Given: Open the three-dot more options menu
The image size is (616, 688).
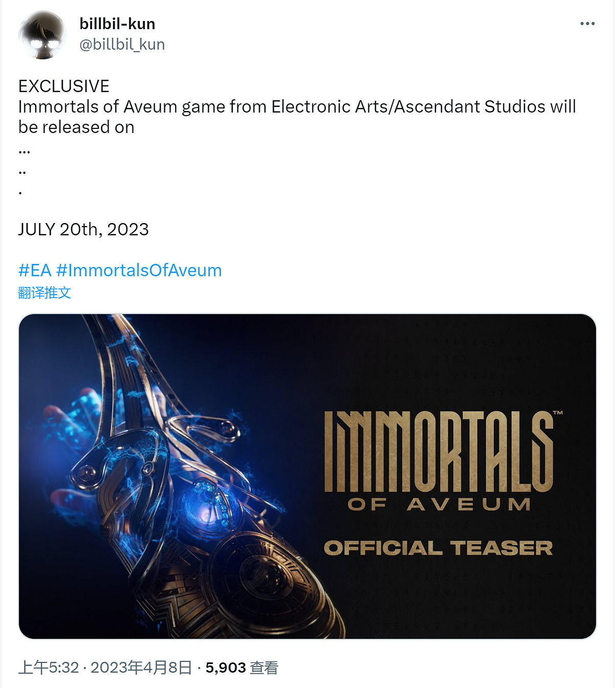Looking at the screenshot, I should tap(587, 24).
